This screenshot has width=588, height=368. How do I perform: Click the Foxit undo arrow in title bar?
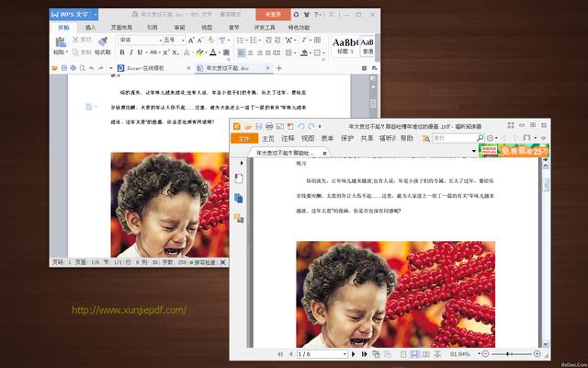(300, 126)
